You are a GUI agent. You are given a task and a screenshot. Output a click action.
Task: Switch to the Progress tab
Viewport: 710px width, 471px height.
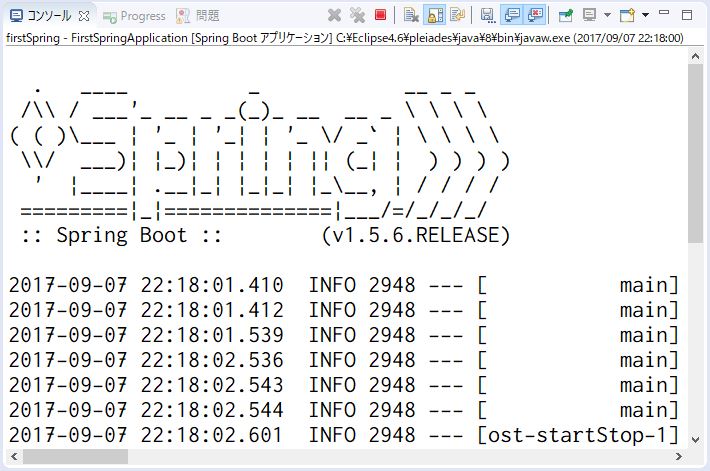coord(134,16)
